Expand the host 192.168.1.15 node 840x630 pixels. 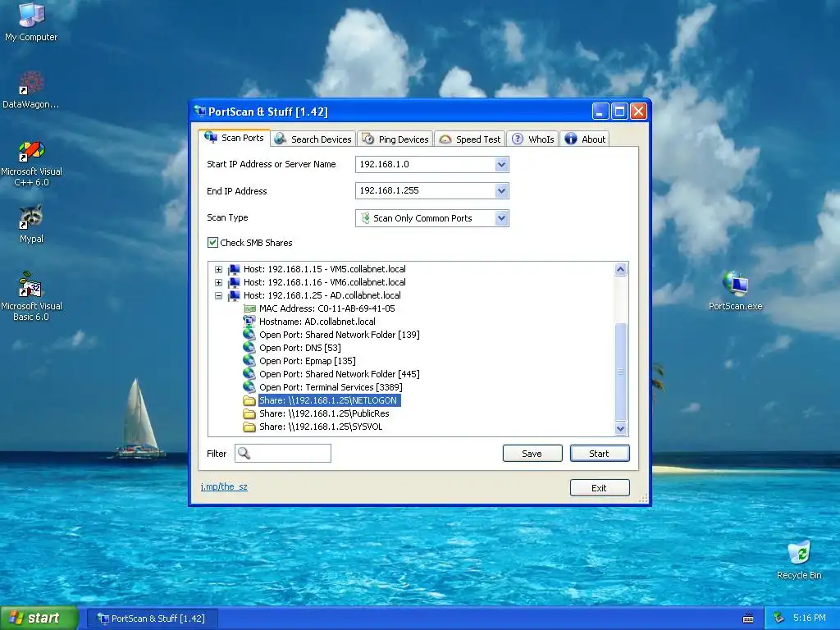tap(218, 269)
